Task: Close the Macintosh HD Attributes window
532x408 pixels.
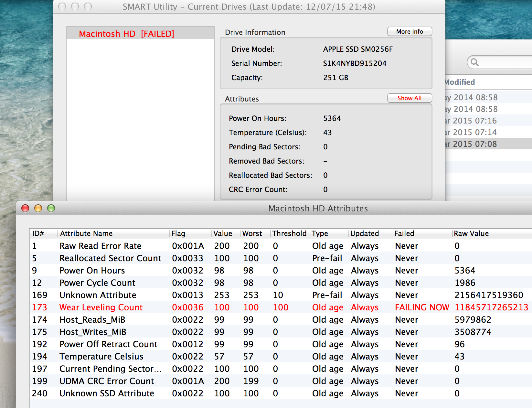Action: (x=25, y=209)
